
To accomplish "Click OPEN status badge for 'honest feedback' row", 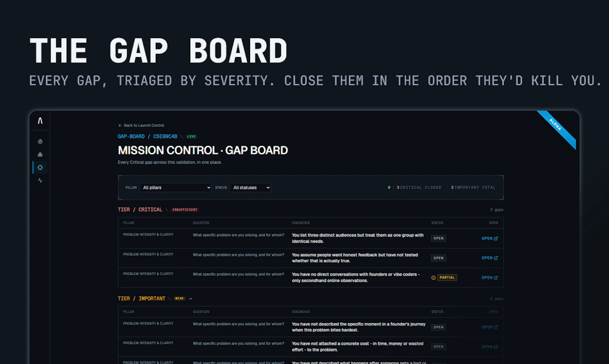I will click(x=438, y=258).
